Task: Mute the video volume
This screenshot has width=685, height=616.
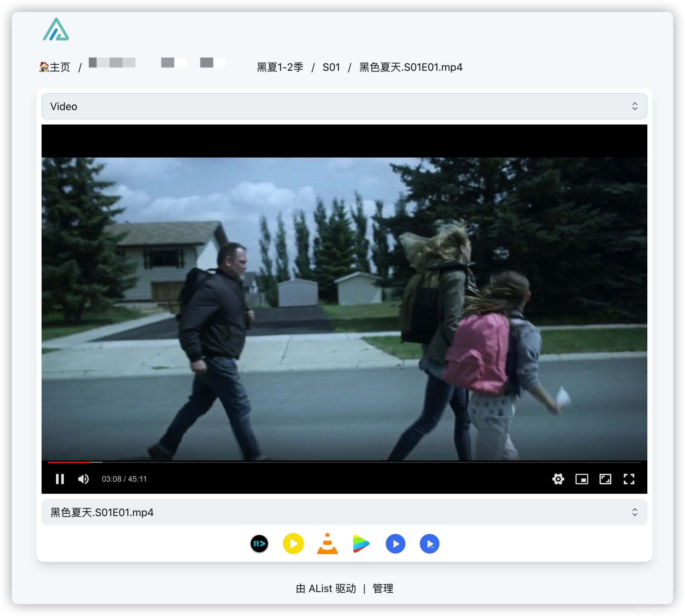Action: (83, 479)
